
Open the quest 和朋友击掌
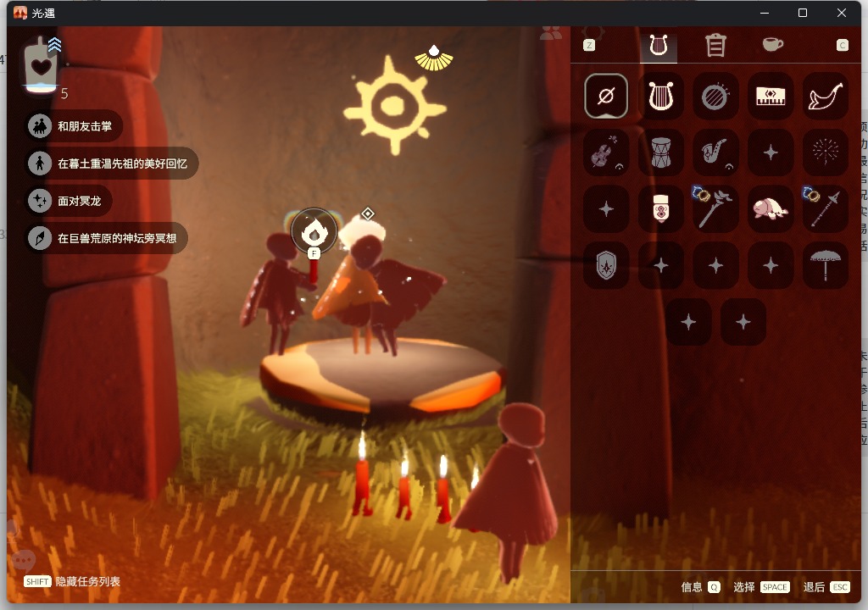[x=75, y=126]
